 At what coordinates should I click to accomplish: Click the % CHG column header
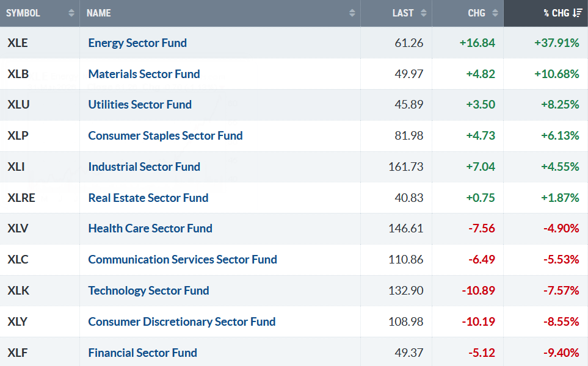(556, 13)
